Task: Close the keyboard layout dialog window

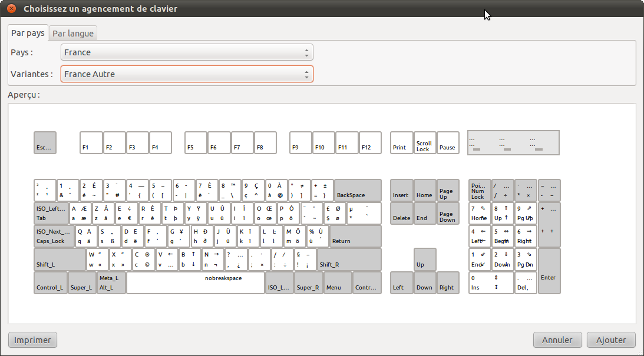Action: coord(11,9)
